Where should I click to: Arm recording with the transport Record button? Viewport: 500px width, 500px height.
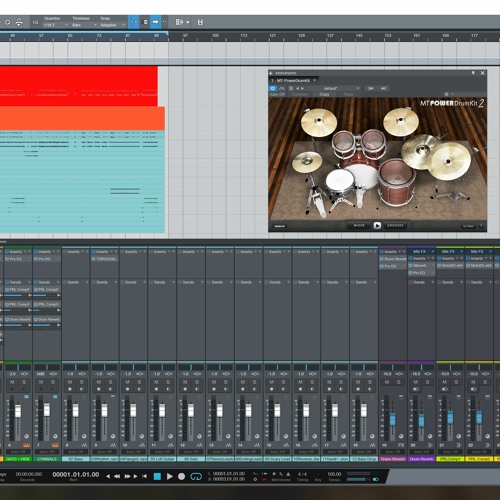coord(181,477)
